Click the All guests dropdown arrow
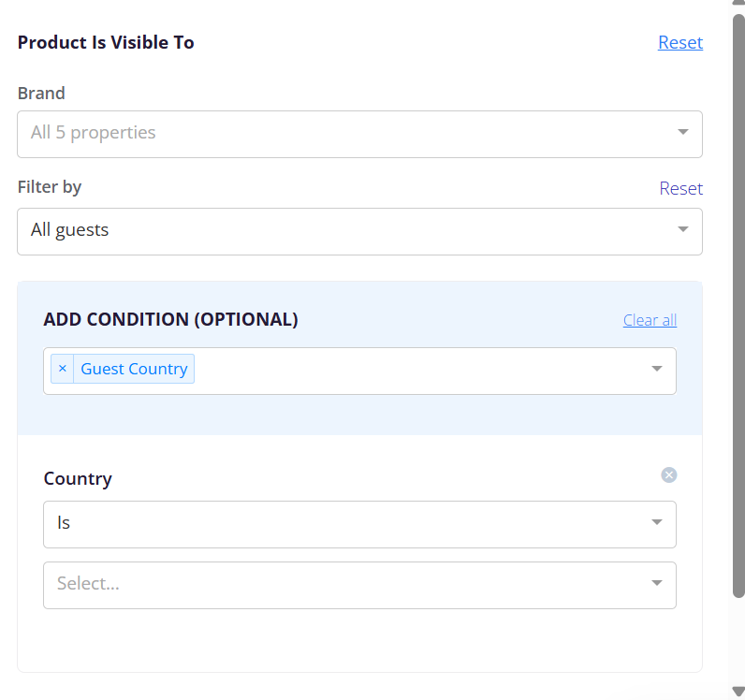 pos(682,229)
